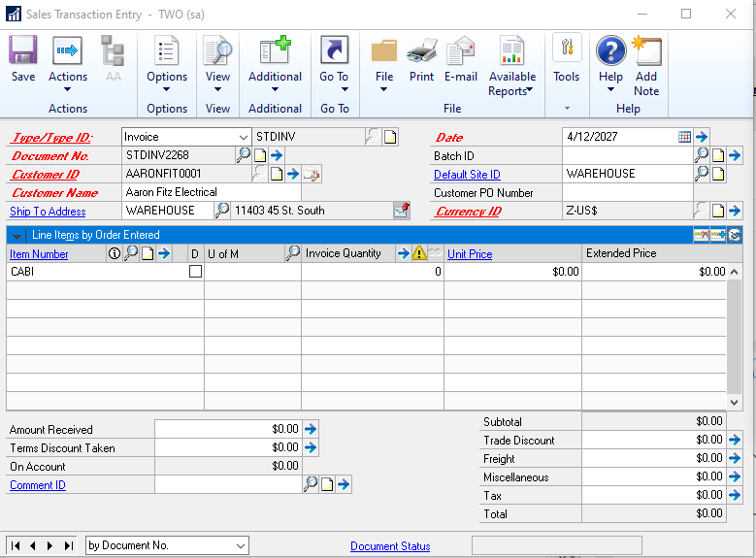Toggle the D checkbox for CABI line
756x558 pixels.
pos(195,272)
